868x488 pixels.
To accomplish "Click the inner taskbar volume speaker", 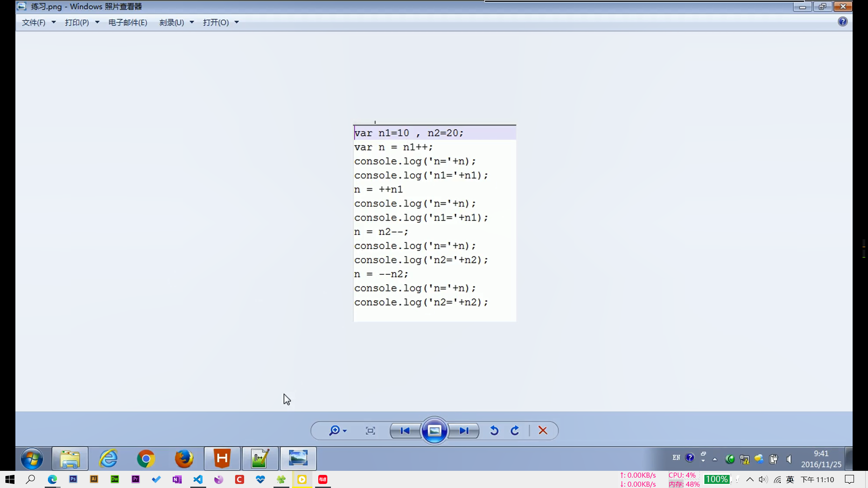I will pyautogui.click(x=788, y=459).
